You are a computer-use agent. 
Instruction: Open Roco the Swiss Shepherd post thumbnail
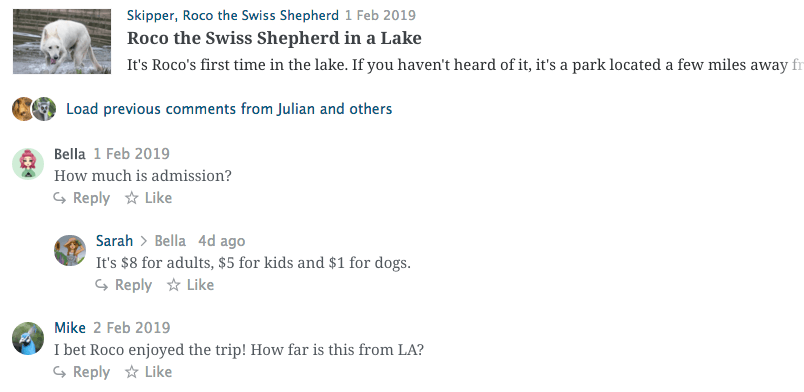(62, 41)
